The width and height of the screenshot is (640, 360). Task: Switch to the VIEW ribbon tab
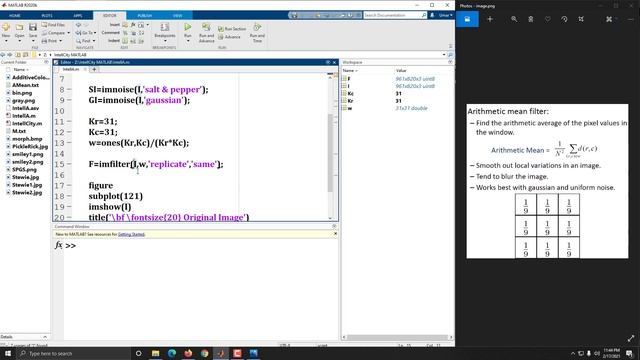[177, 16]
